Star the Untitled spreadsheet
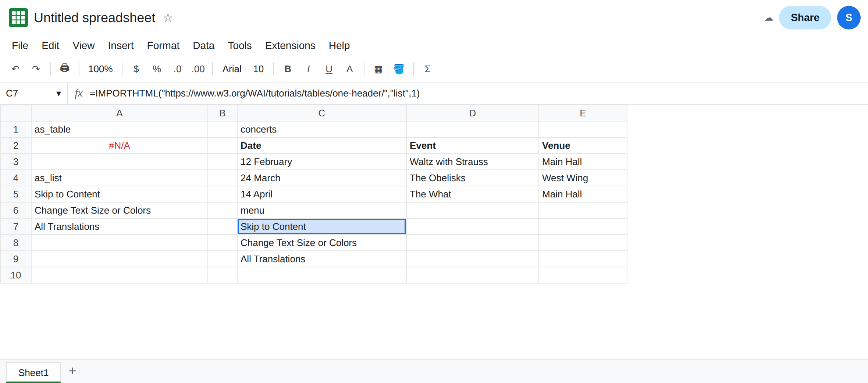The height and width of the screenshot is (383, 868). [x=168, y=18]
